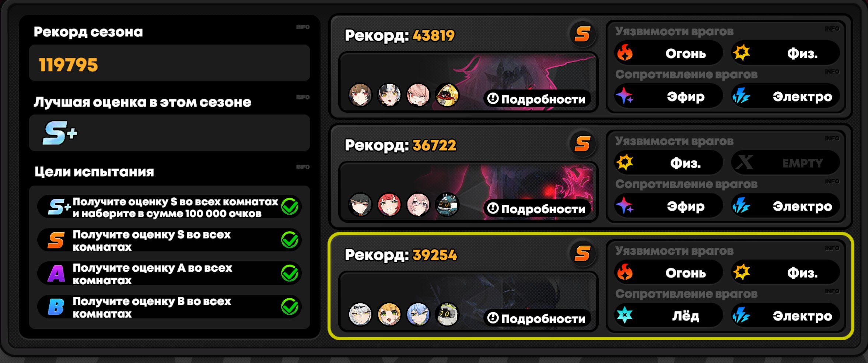
Task: Click the checkmark for A rating goal
Action: click(x=290, y=273)
